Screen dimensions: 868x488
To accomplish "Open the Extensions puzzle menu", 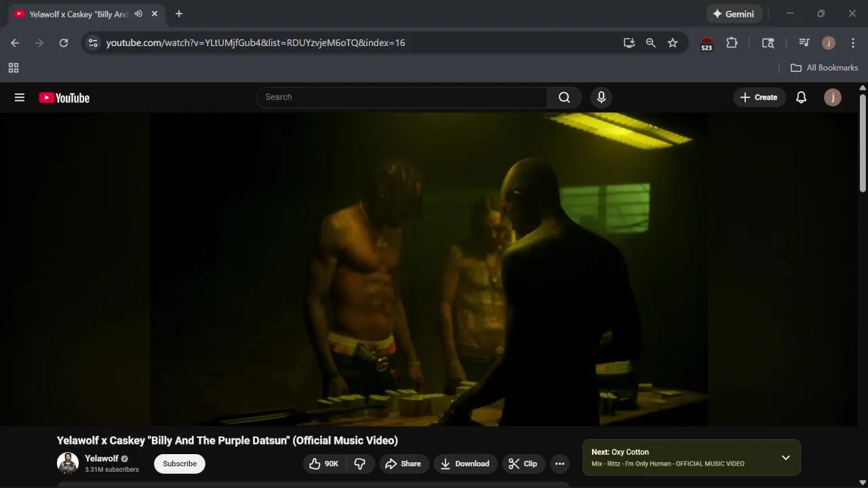I will click(732, 43).
